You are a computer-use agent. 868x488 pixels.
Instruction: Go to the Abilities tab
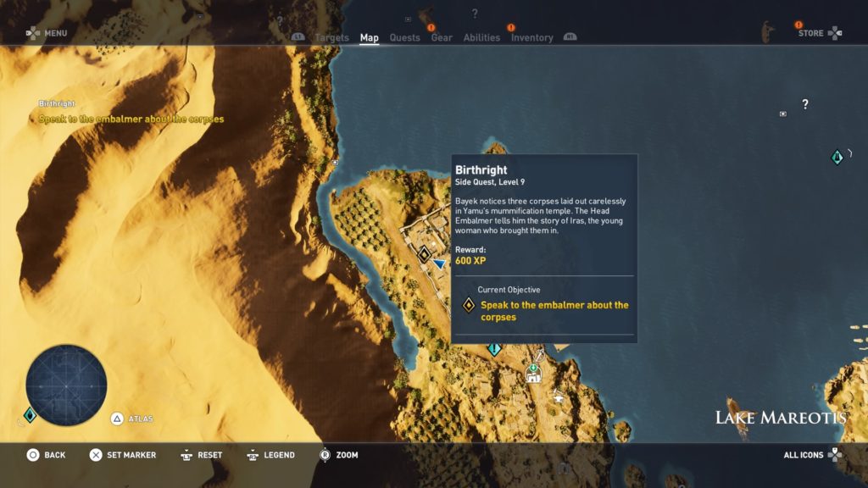481,37
